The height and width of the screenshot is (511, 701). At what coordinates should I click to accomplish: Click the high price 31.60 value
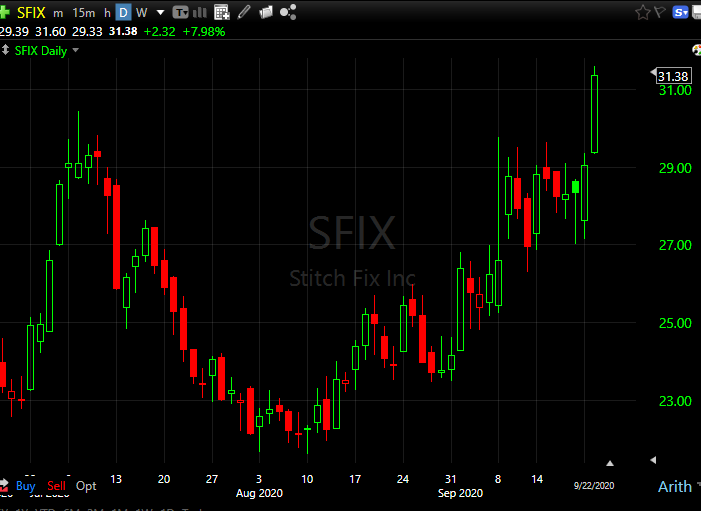click(51, 32)
